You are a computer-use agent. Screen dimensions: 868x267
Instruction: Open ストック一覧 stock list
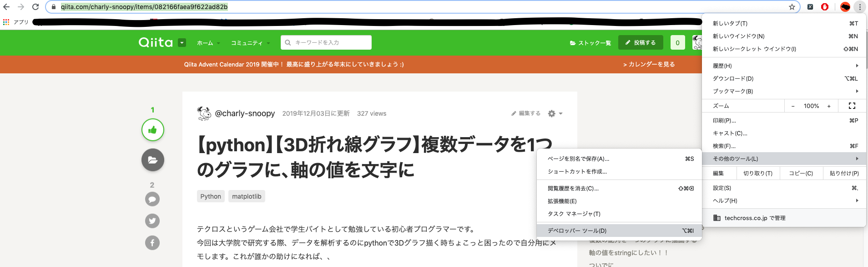(x=590, y=43)
